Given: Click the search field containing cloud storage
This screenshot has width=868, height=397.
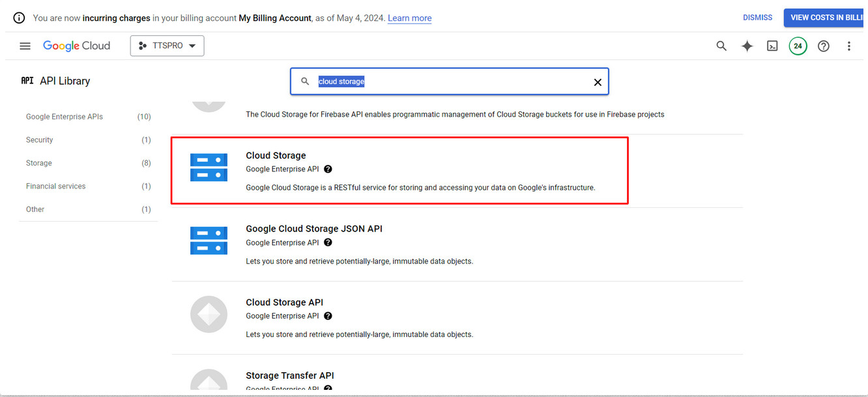Looking at the screenshot, I should point(450,81).
